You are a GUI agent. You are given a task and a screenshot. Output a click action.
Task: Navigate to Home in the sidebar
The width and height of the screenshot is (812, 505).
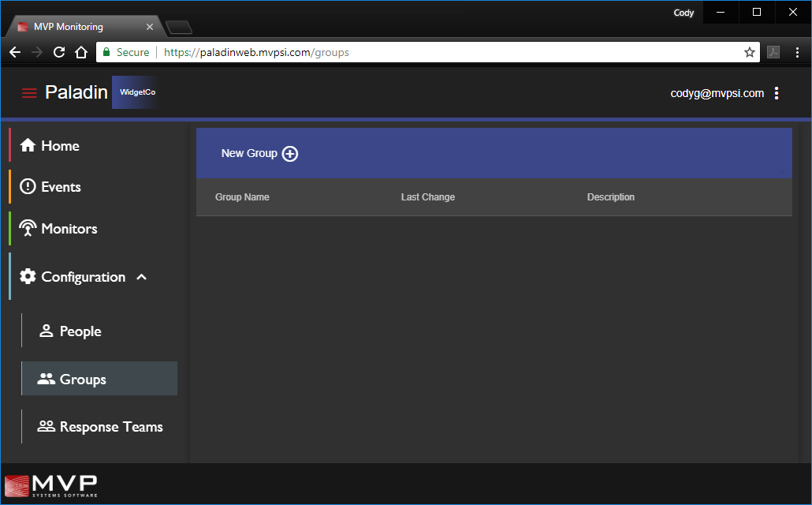(60, 146)
